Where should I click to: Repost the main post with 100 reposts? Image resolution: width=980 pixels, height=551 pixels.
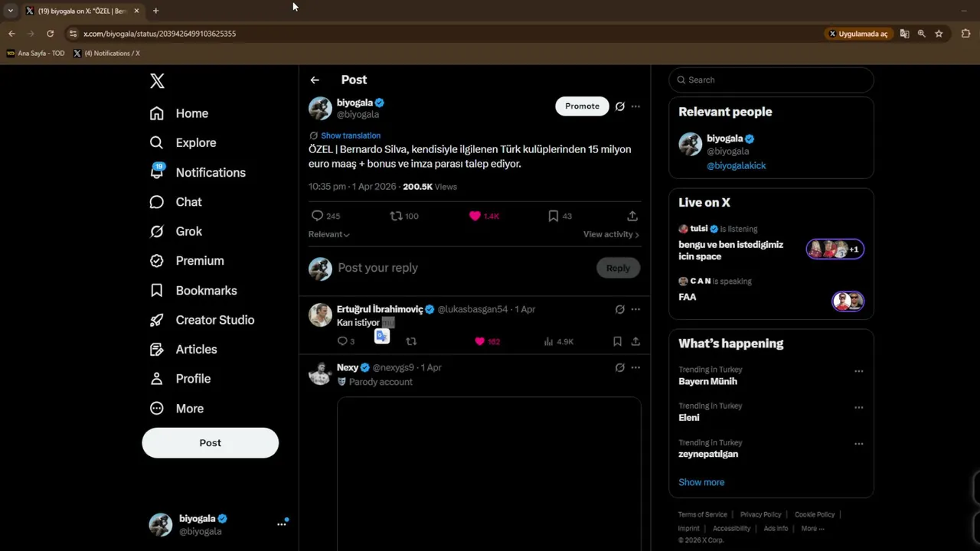point(396,217)
